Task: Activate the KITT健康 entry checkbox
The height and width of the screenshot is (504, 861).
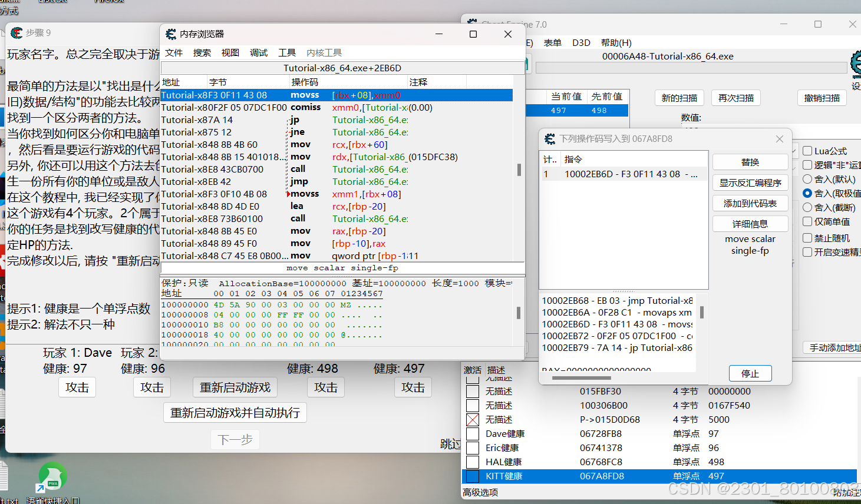Action: point(473,476)
